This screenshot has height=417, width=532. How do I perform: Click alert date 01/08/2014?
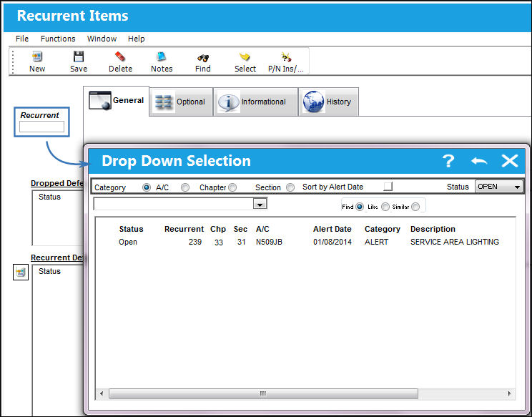pos(332,242)
